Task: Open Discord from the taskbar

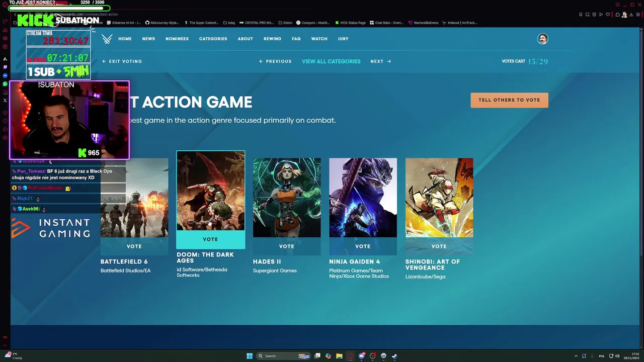Action: (x=361, y=356)
